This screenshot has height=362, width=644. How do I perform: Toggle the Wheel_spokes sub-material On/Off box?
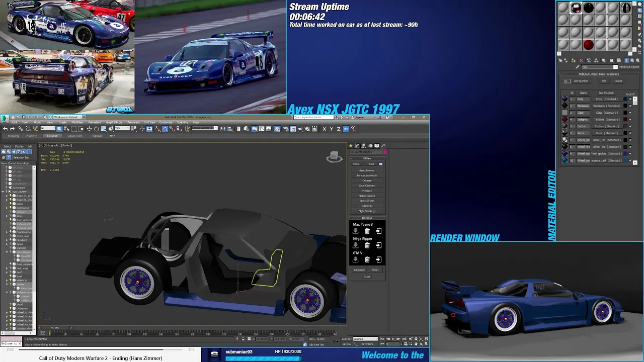click(x=630, y=153)
